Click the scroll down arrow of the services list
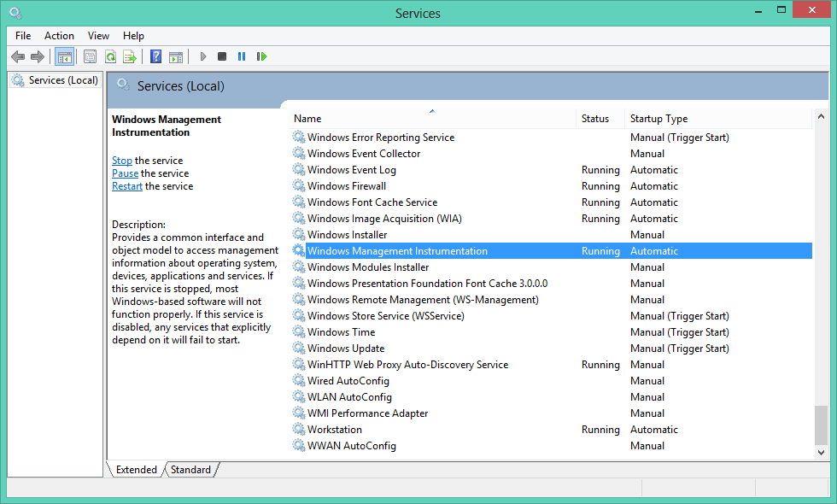The image size is (837, 504). 821,452
